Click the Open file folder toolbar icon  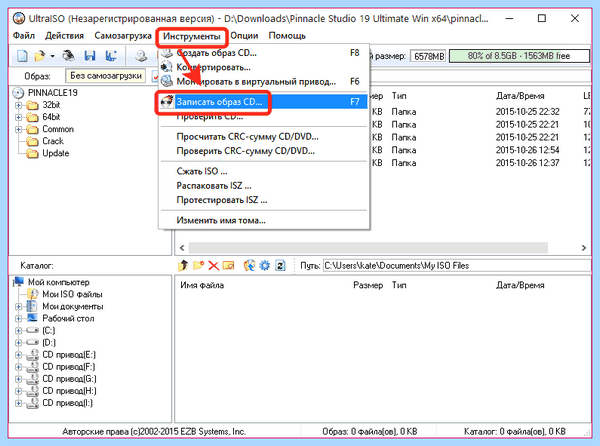click(39, 56)
